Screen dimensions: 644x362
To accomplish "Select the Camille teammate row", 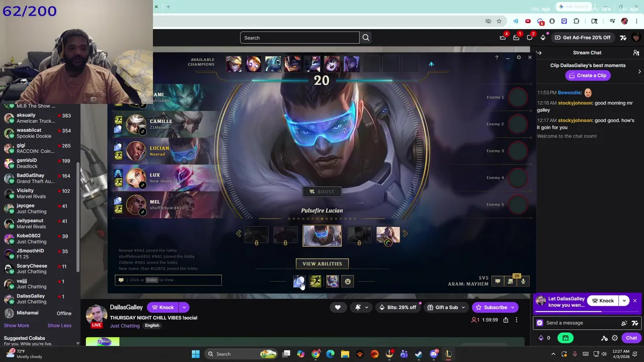I will [x=166, y=124].
